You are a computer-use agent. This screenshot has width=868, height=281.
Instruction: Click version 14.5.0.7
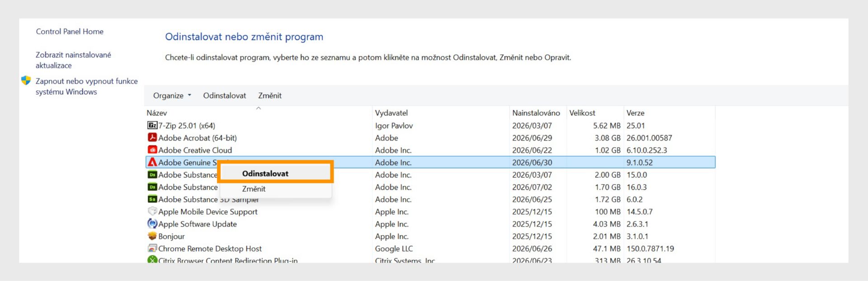tap(640, 211)
